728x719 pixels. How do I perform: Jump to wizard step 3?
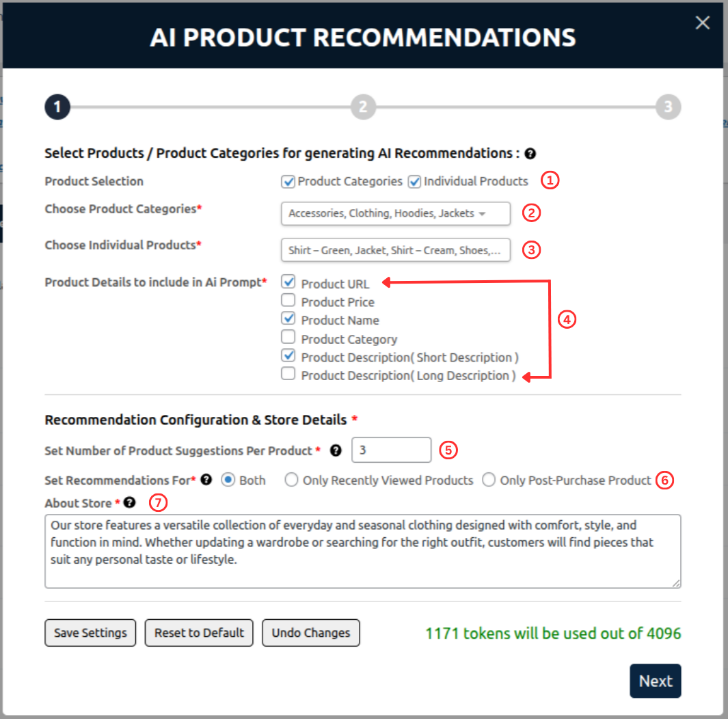click(668, 107)
